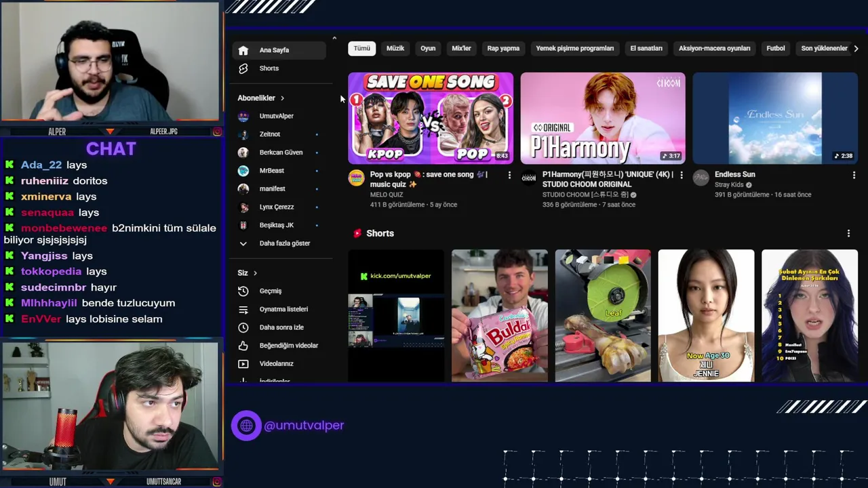Click chat username monbebewenee

click(x=64, y=228)
